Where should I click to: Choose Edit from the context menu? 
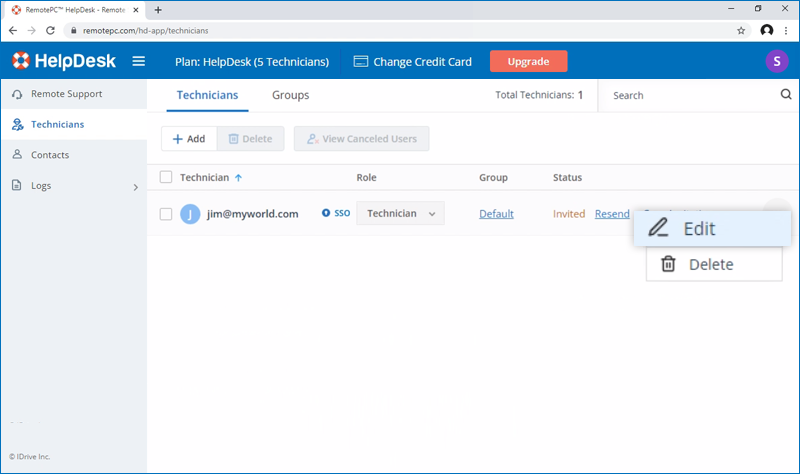click(x=698, y=229)
